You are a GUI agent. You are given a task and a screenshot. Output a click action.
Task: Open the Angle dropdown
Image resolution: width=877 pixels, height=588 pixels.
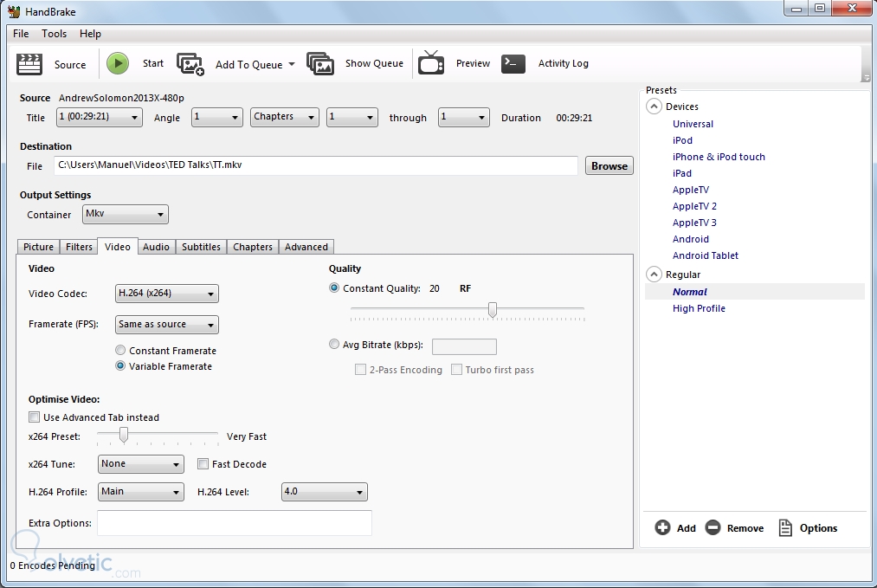pos(217,118)
